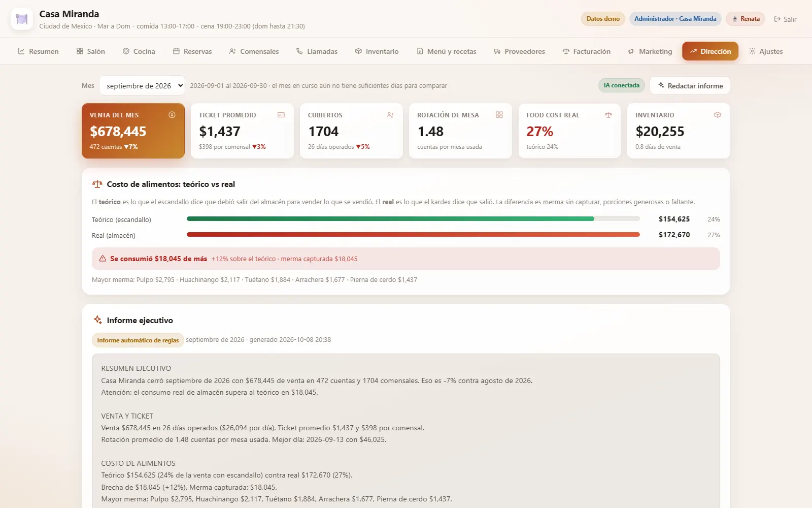Screen dimensions: 812x508
Task: Click the people icon on Cubiertos card
Action: point(390,115)
